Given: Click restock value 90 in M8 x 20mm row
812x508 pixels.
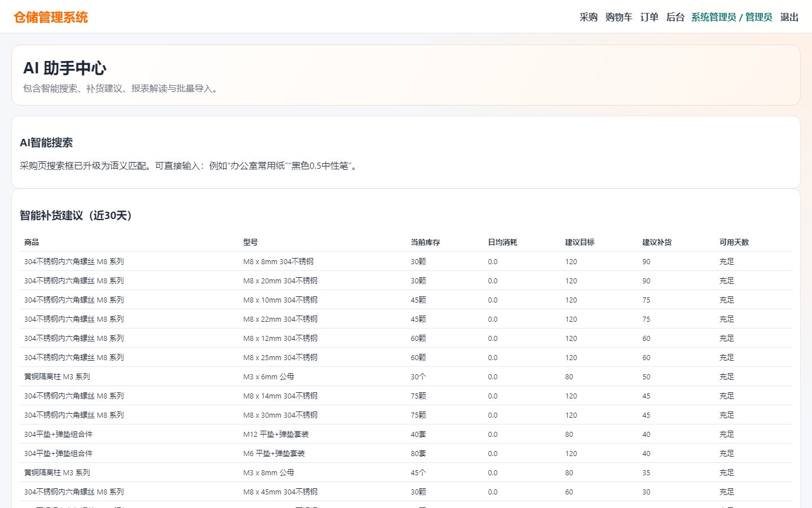Looking at the screenshot, I should coord(646,281).
